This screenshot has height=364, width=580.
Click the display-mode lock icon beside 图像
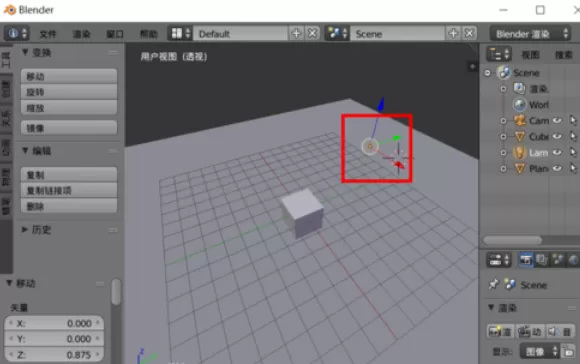pos(568,351)
